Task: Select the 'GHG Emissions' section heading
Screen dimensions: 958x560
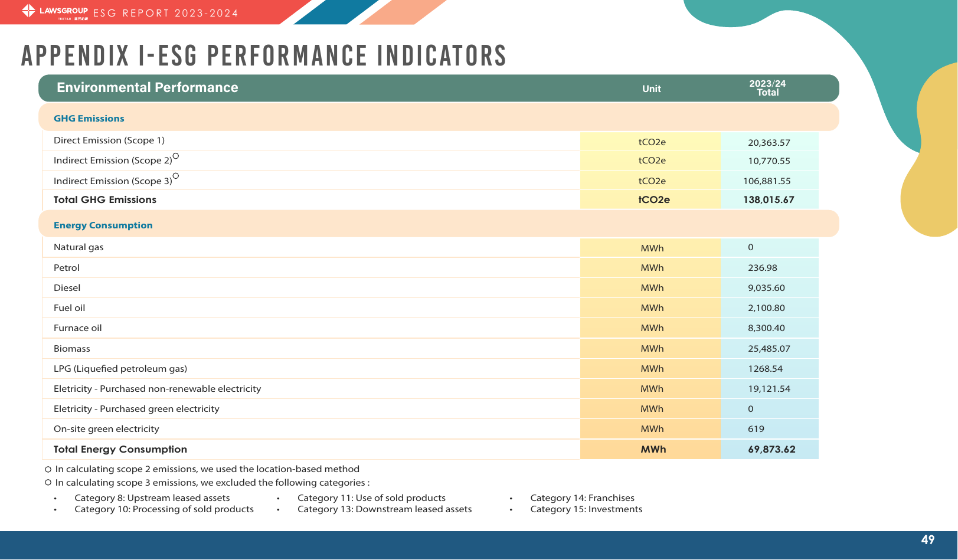Action: pos(89,118)
